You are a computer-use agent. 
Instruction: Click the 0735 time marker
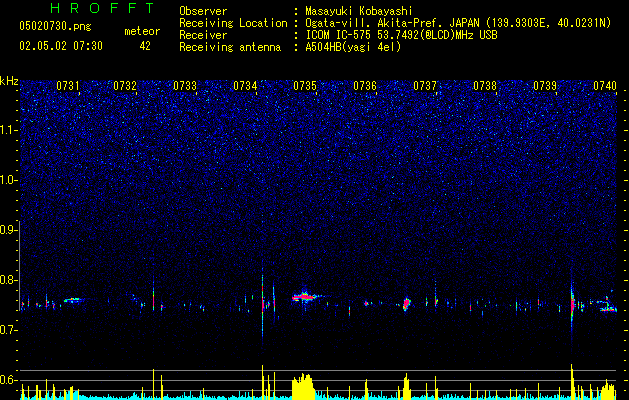point(305,86)
